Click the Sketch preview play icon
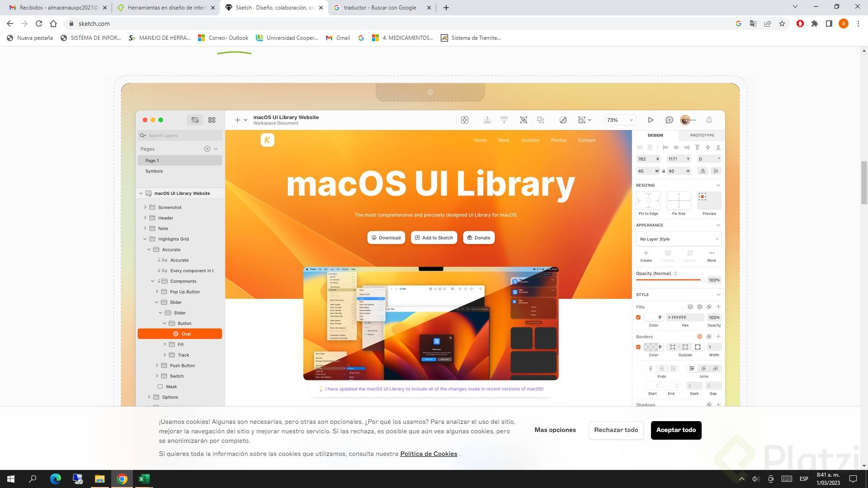The height and width of the screenshot is (488, 868). 651,120
